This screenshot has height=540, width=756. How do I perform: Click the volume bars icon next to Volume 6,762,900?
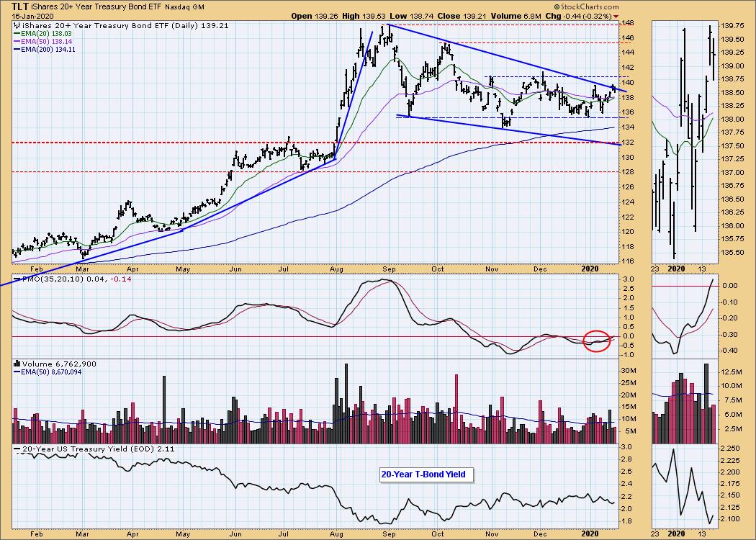coord(17,364)
